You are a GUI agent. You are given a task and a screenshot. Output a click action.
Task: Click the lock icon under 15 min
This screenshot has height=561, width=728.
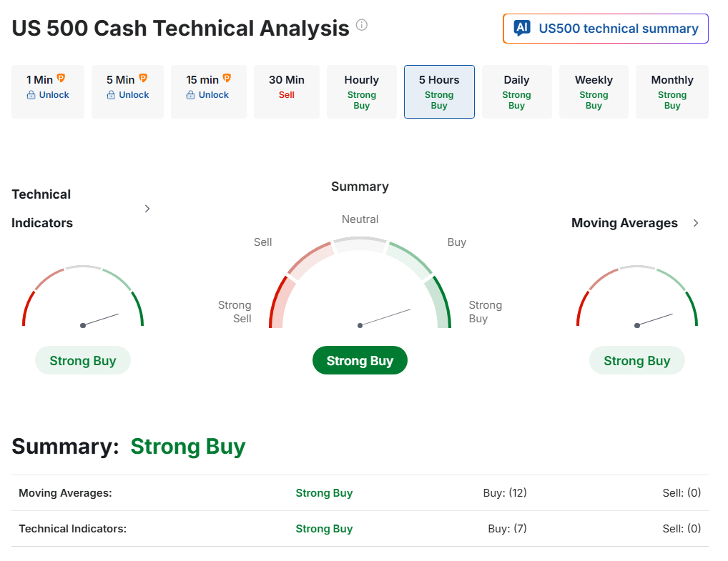pyautogui.click(x=191, y=95)
